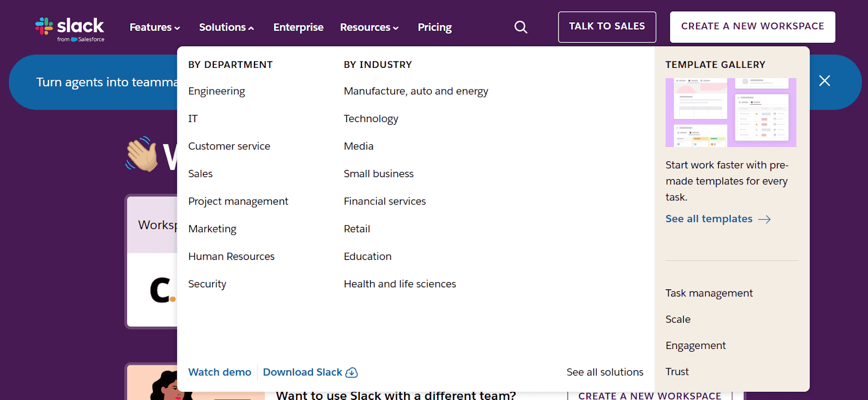Open the Watch demo link
This screenshot has width=868, height=400.
click(x=220, y=372)
